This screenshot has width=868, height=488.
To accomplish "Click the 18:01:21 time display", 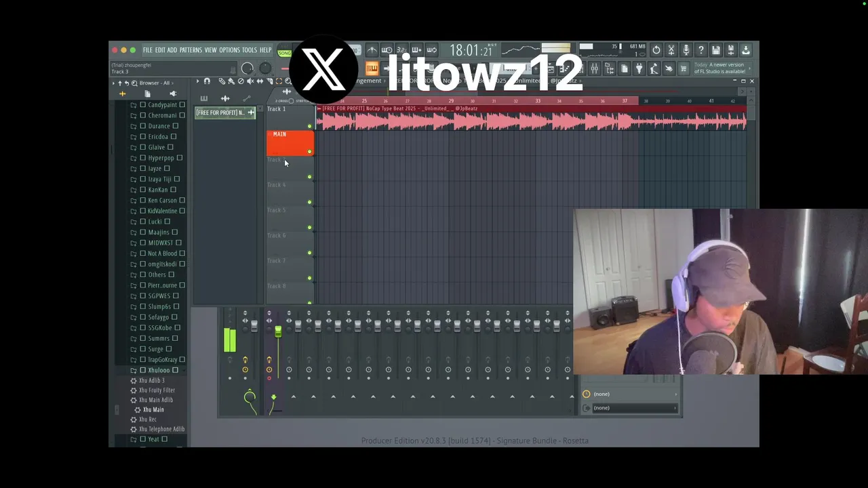I will 471,50.
